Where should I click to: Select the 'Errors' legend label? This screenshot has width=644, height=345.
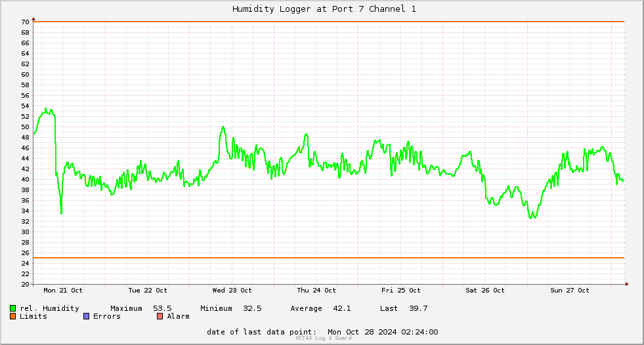[107, 316]
